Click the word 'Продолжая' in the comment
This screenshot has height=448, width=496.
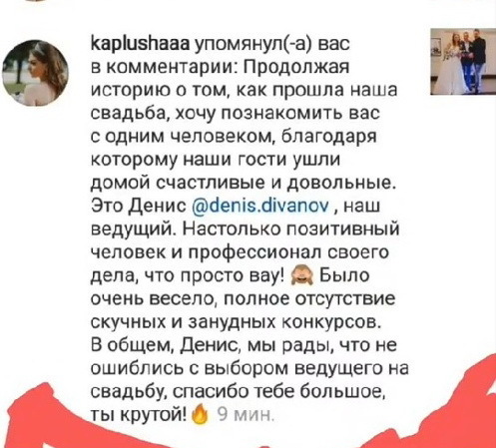click(296, 68)
